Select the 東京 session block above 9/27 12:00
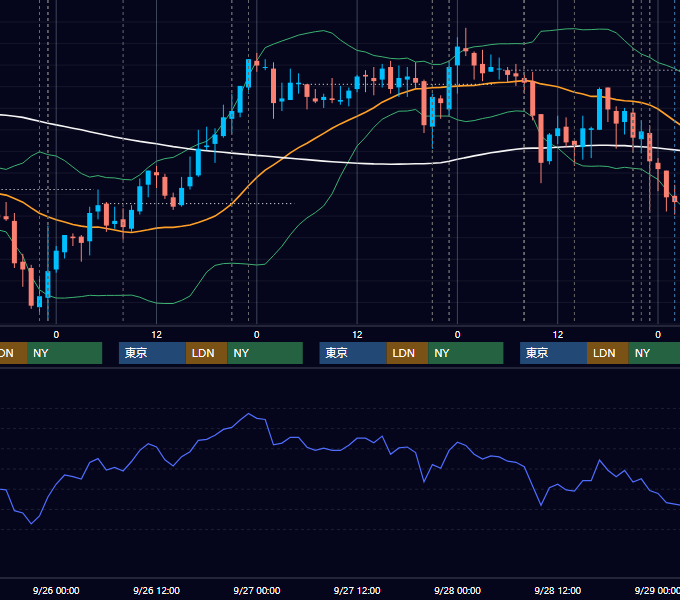680x600 pixels. click(x=353, y=353)
